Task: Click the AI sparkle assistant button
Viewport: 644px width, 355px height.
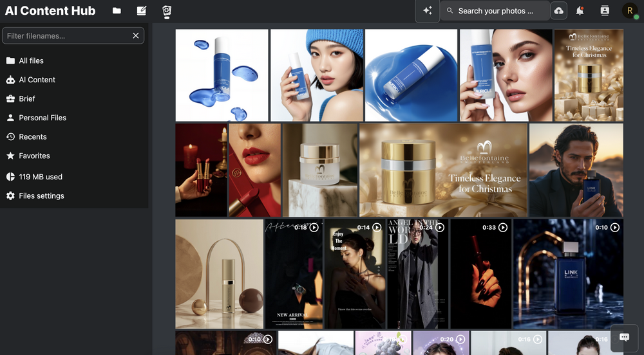Action: (x=427, y=11)
